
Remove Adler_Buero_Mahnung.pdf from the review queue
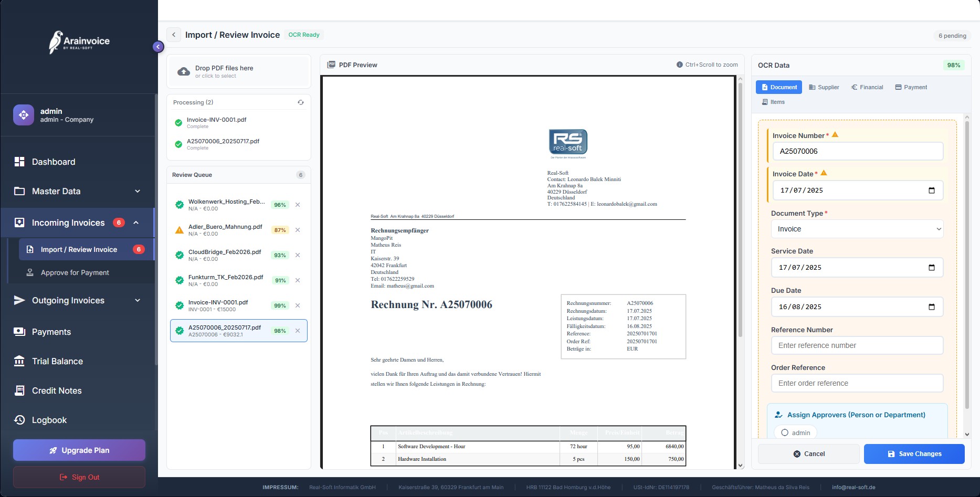pyautogui.click(x=298, y=230)
